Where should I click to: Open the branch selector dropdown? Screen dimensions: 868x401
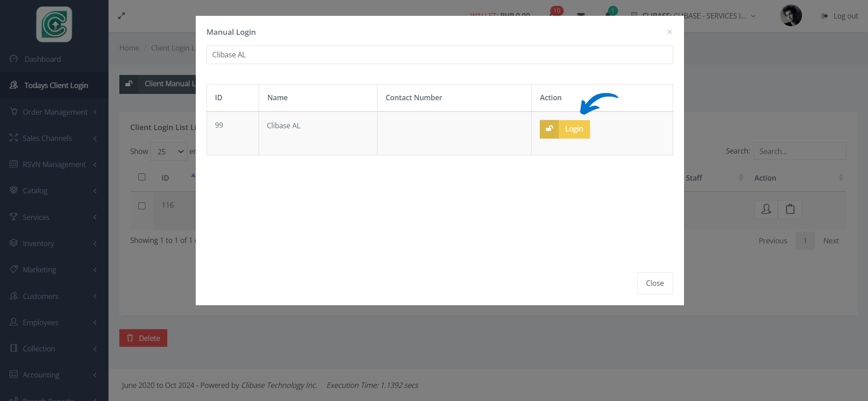[693, 16]
